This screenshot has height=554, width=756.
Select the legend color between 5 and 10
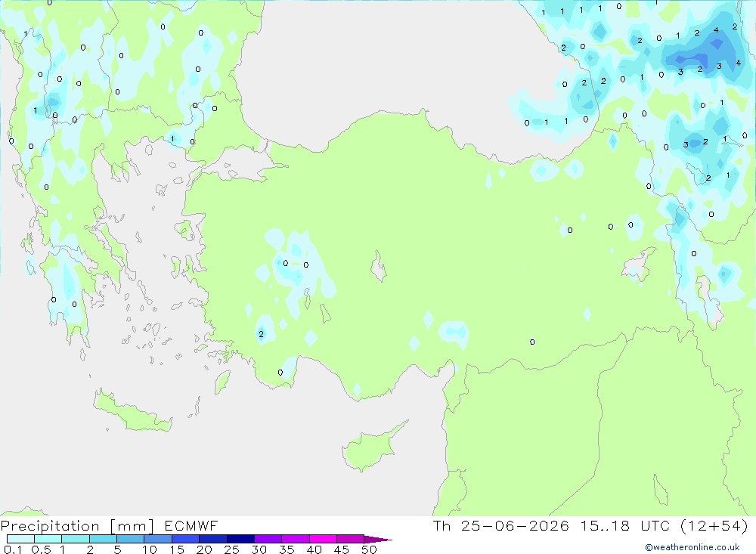(131, 539)
